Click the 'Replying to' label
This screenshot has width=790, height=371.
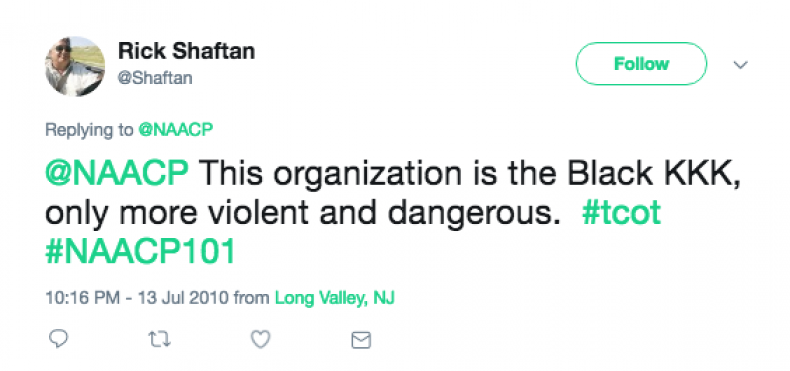pos(89,130)
